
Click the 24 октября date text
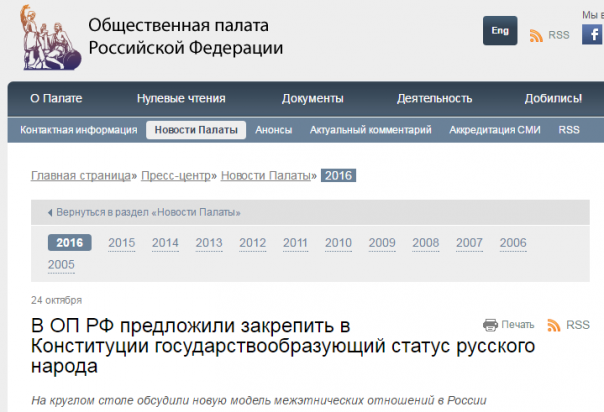tap(57, 300)
